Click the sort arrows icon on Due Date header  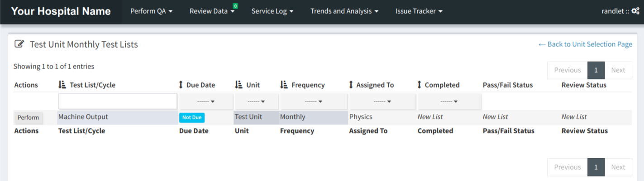(x=181, y=85)
